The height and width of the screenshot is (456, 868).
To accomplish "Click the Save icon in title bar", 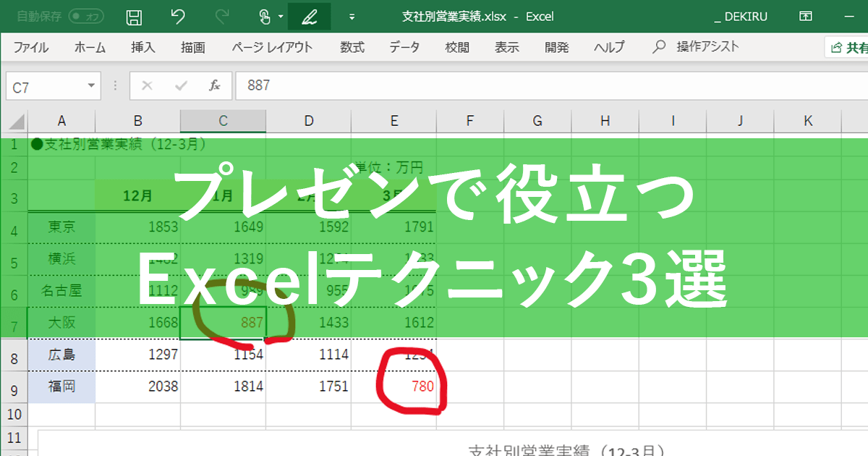I will point(134,17).
